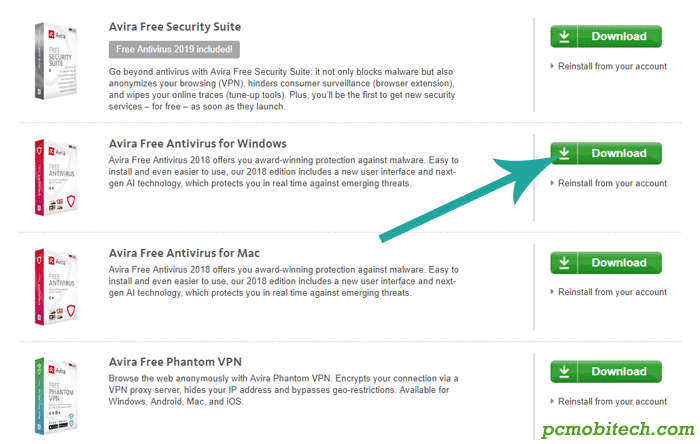Viewport: 700px width, 444px height.
Task: Download Avira Free Security Suite
Action: (x=606, y=36)
